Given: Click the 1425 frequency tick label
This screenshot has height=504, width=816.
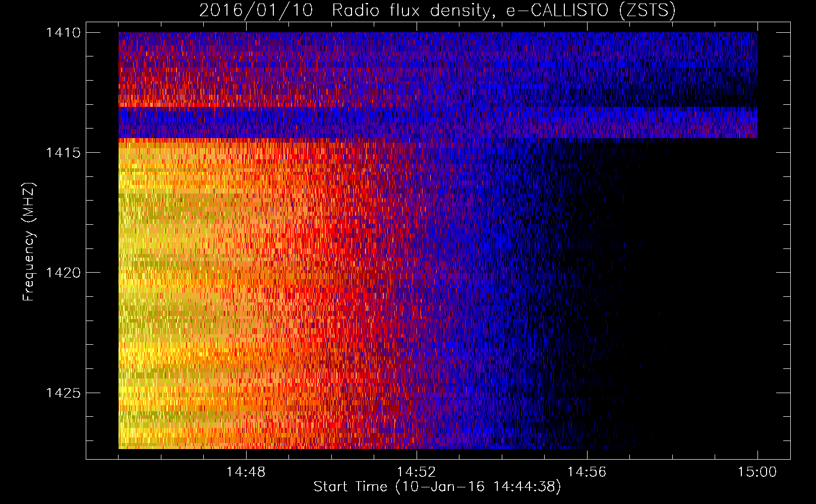Looking at the screenshot, I should [63, 393].
